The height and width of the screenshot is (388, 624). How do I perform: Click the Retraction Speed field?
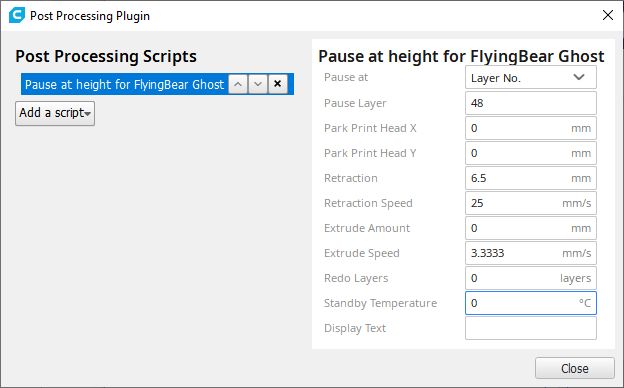530,203
